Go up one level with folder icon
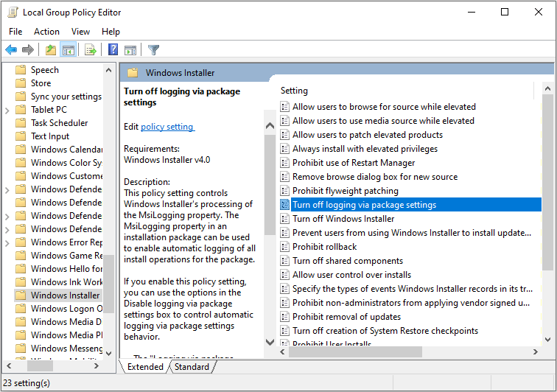 [x=51, y=50]
